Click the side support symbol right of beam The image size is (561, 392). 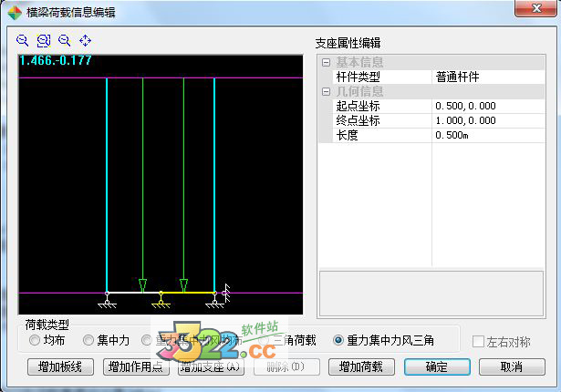pyautogui.click(x=225, y=293)
